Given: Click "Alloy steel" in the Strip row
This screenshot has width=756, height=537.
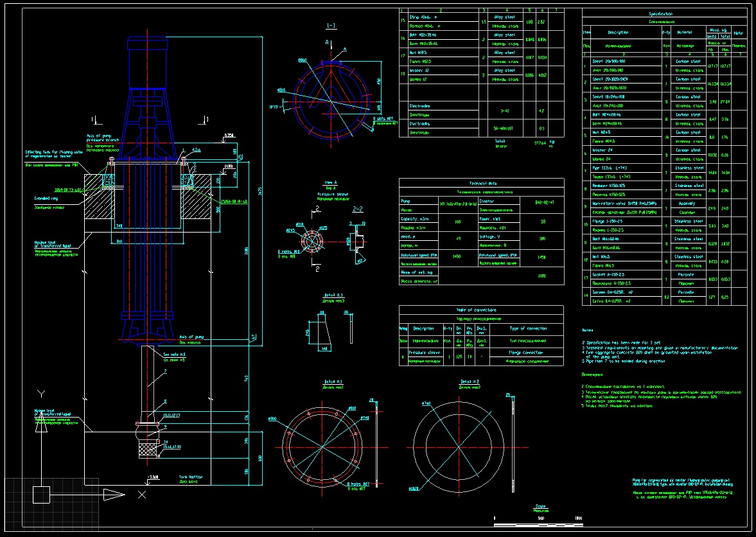Looking at the screenshot, I should point(504,17).
